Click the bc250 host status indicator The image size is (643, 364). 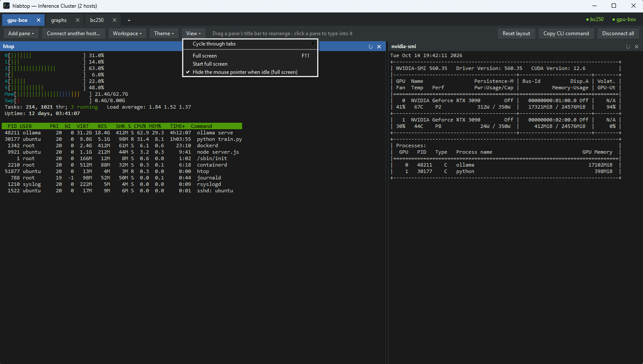(x=595, y=19)
